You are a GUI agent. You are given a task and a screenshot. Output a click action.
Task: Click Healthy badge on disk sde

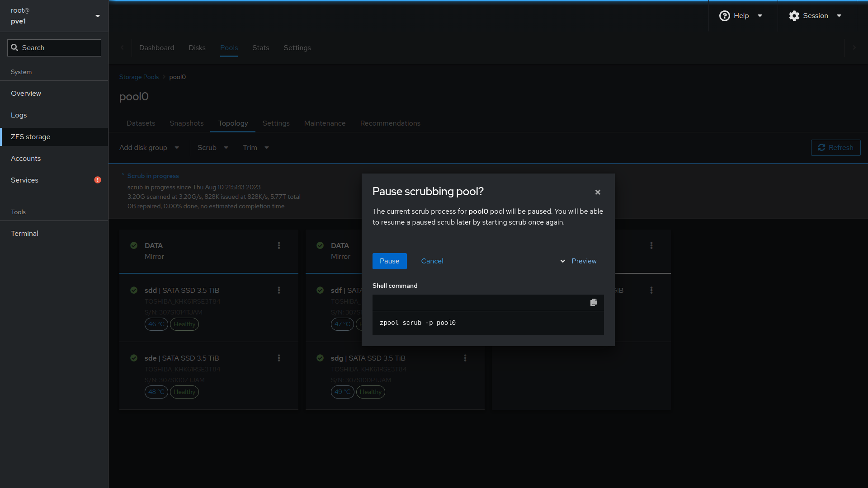pos(184,392)
